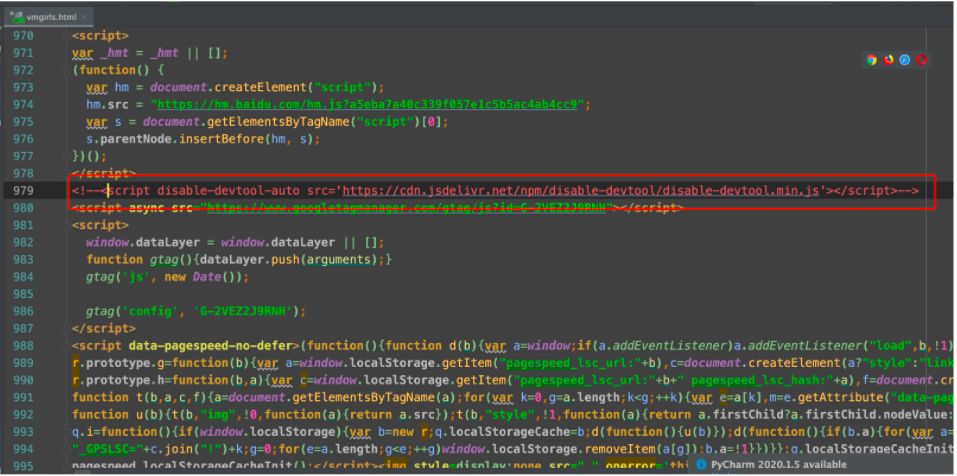Follow the cdn.jsdelivr.net disable-devtool.min.js link

580,190
